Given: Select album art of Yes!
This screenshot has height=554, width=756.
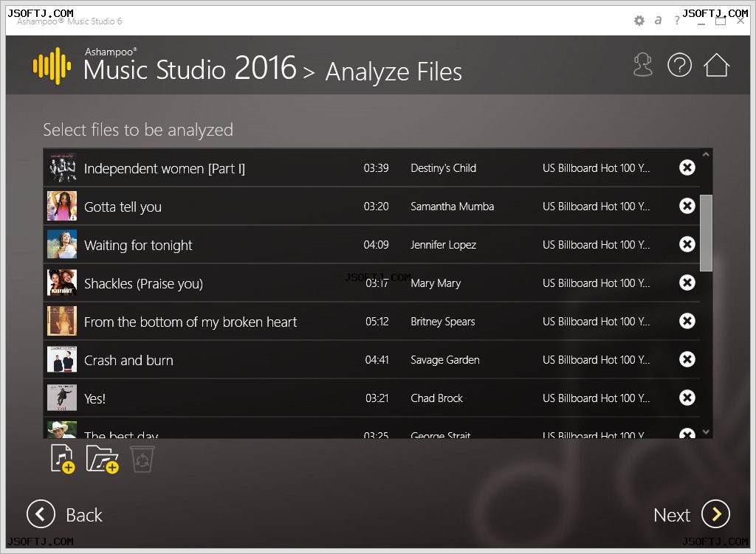Looking at the screenshot, I should point(62,398).
